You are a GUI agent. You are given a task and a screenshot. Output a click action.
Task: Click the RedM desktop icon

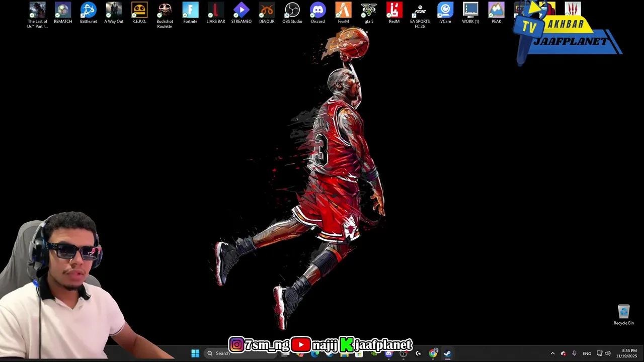394,13
